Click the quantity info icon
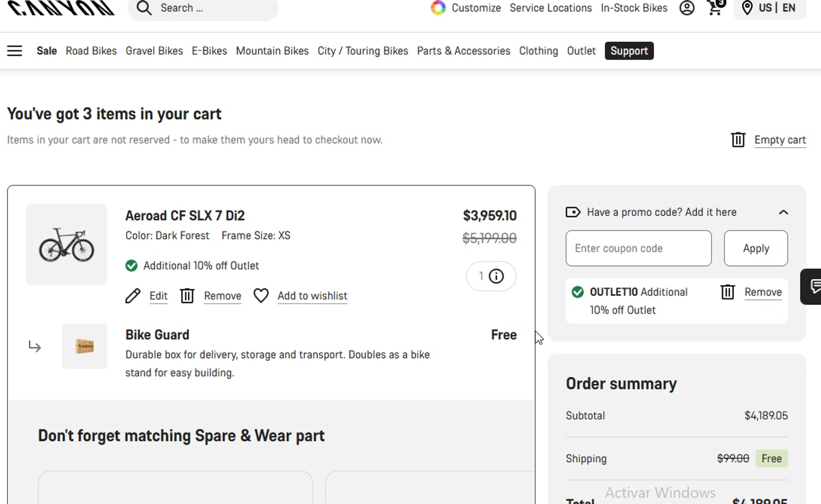This screenshot has width=821, height=504. point(496,276)
